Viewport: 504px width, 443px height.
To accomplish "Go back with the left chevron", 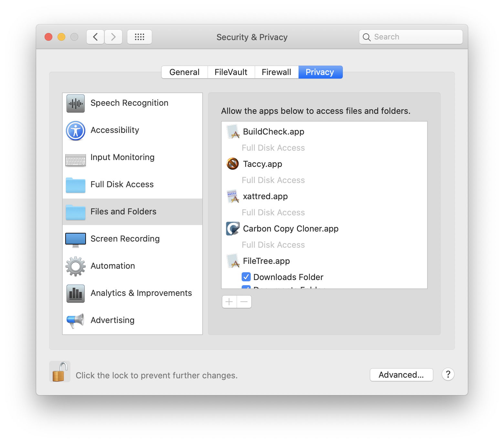I will 95,37.
